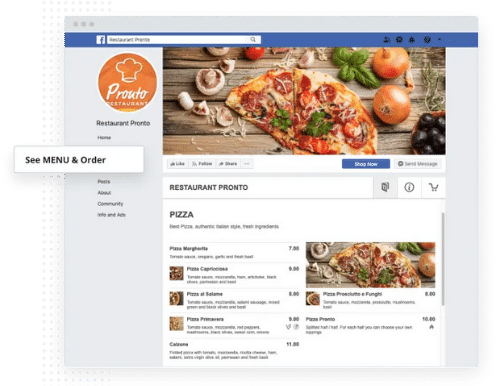Click the RESTAURANT PRONTO widget title
This screenshot has height=386, width=500.
pyautogui.click(x=209, y=187)
